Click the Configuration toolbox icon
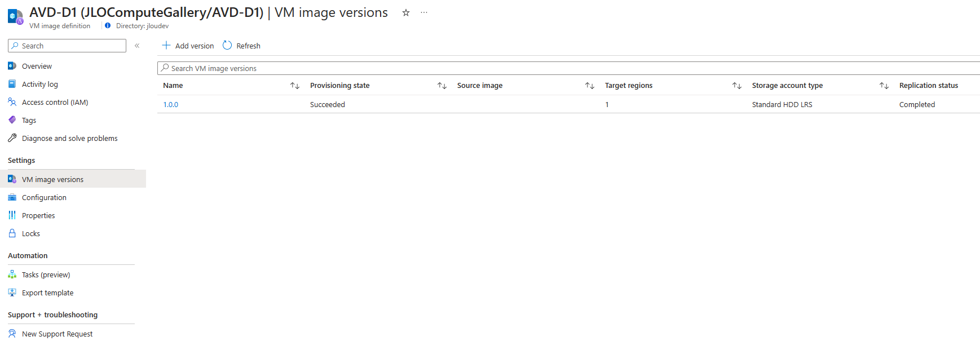This screenshot has height=341, width=980. (12, 197)
